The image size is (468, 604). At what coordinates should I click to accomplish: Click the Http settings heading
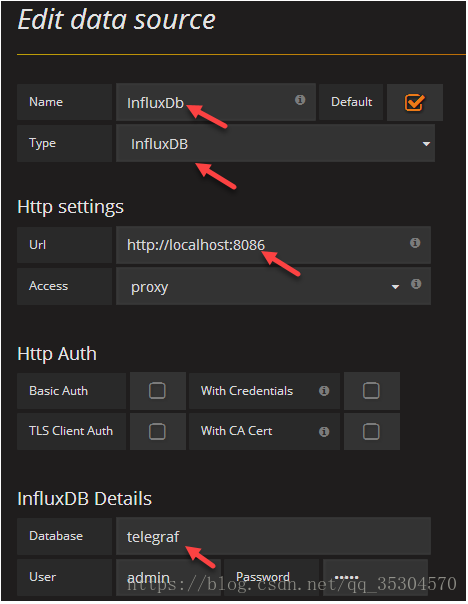[x=70, y=207]
